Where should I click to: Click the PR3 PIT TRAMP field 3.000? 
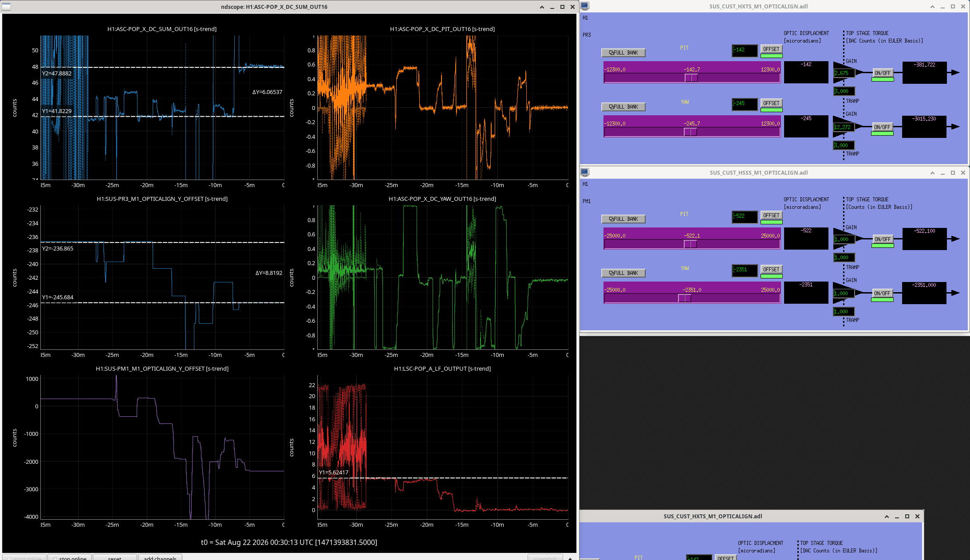pyautogui.click(x=844, y=91)
